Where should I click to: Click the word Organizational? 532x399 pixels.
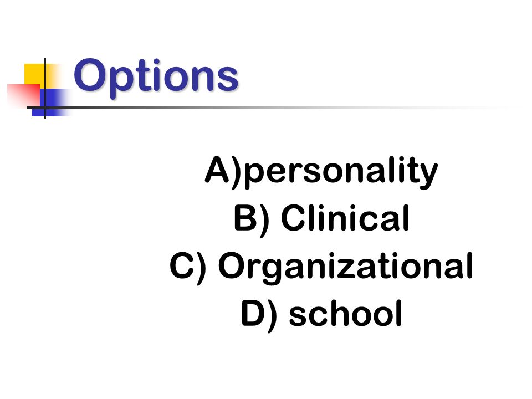(346, 268)
